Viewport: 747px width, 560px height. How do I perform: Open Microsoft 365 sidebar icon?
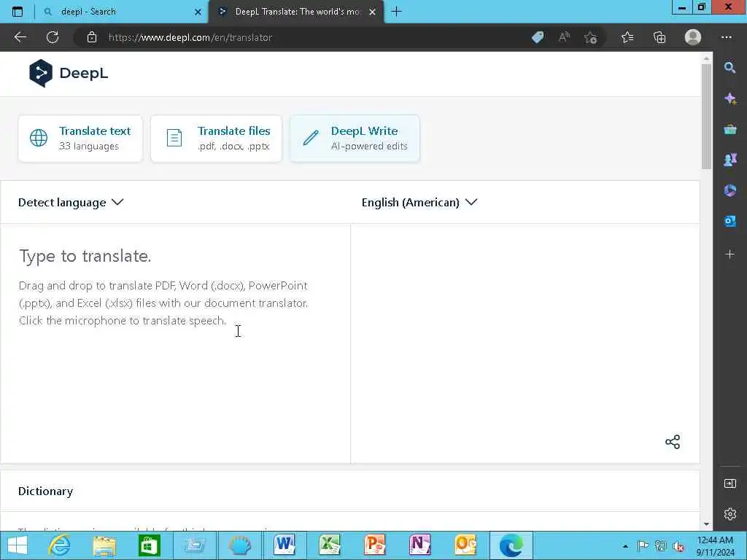(x=729, y=190)
